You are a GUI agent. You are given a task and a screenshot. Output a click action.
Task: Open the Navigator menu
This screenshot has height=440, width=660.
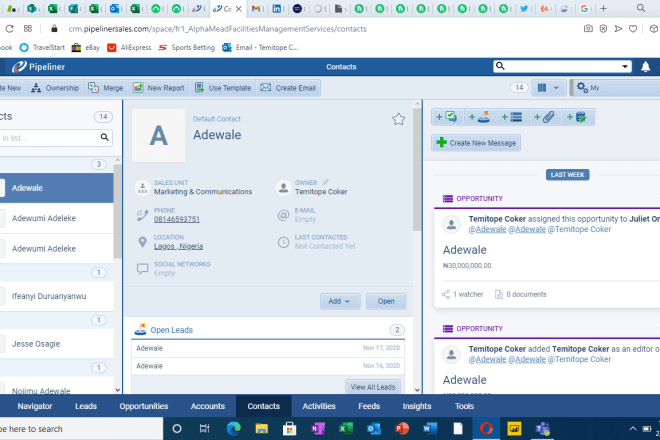tap(35, 406)
